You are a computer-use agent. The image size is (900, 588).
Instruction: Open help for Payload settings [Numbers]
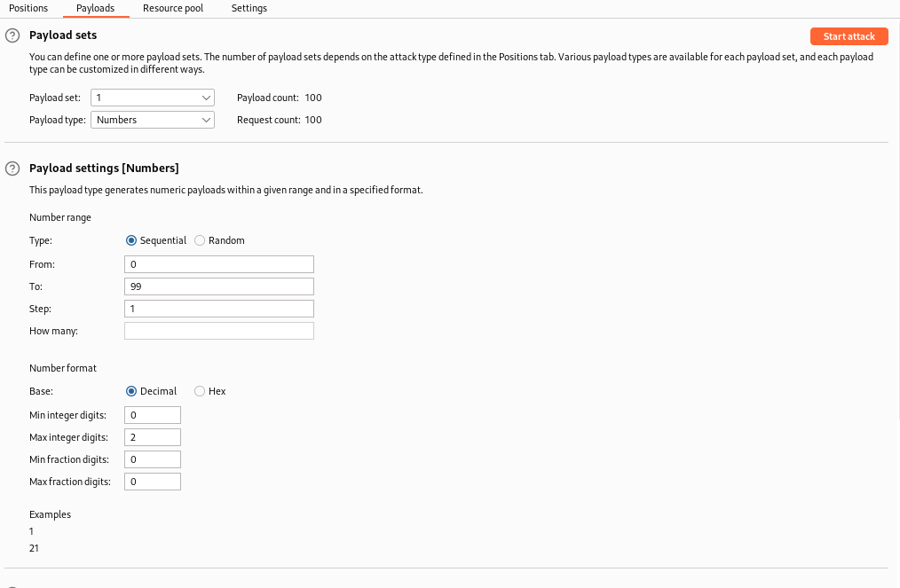pyautogui.click(x=12, y=169)
